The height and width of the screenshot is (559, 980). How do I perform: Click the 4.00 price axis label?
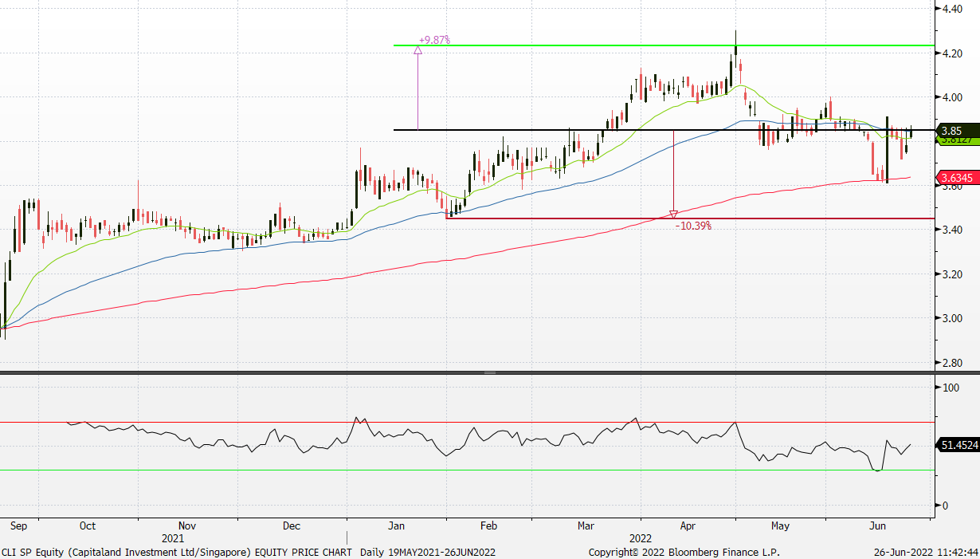951,97
